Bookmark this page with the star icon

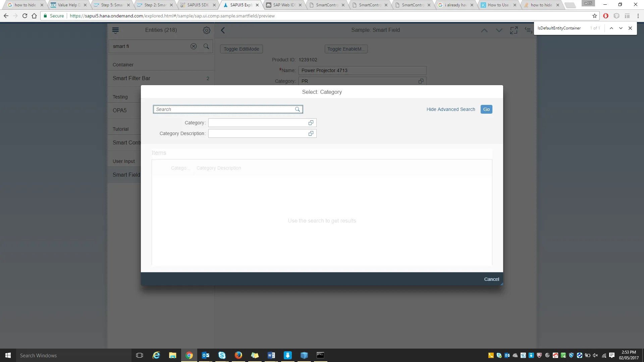click(x=594, y=16)
